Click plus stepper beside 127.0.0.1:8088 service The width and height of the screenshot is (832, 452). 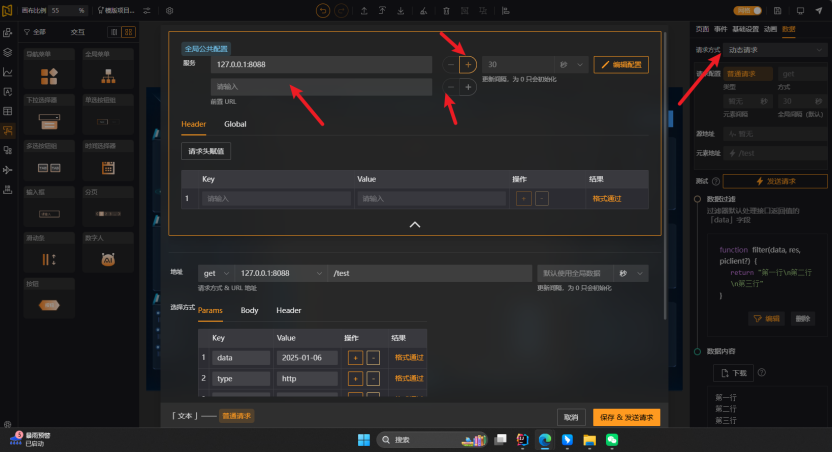coord(467,65)
